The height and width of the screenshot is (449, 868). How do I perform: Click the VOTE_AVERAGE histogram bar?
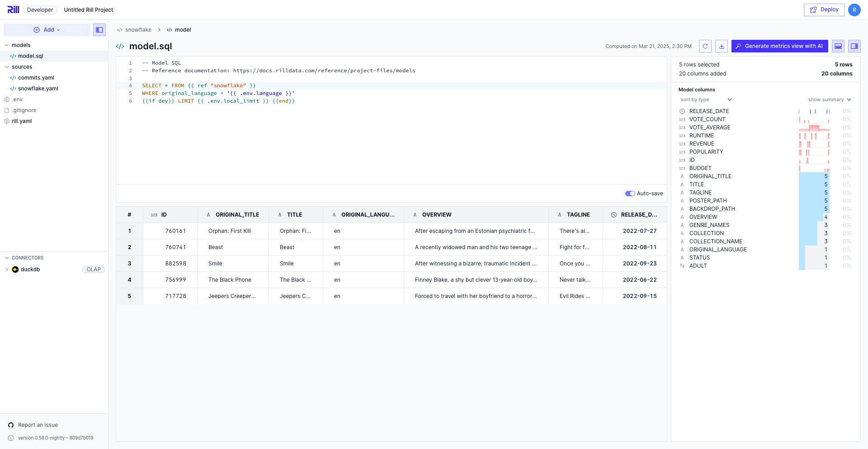pyautogui.click(x=814, y=128)
